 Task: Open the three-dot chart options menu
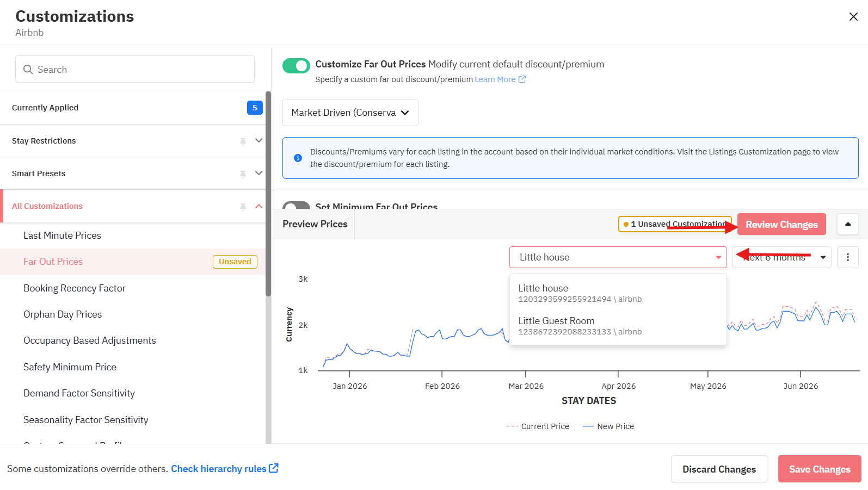click(847, 257)
